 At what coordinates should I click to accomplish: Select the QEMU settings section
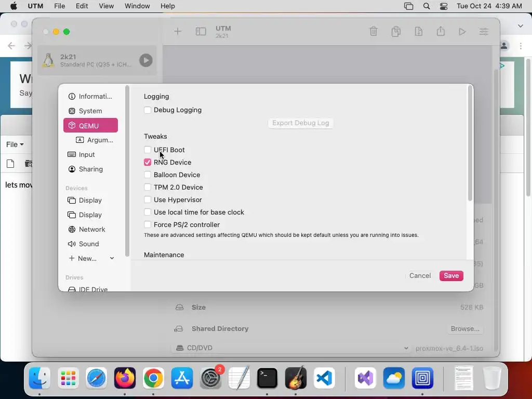point(90,126)
